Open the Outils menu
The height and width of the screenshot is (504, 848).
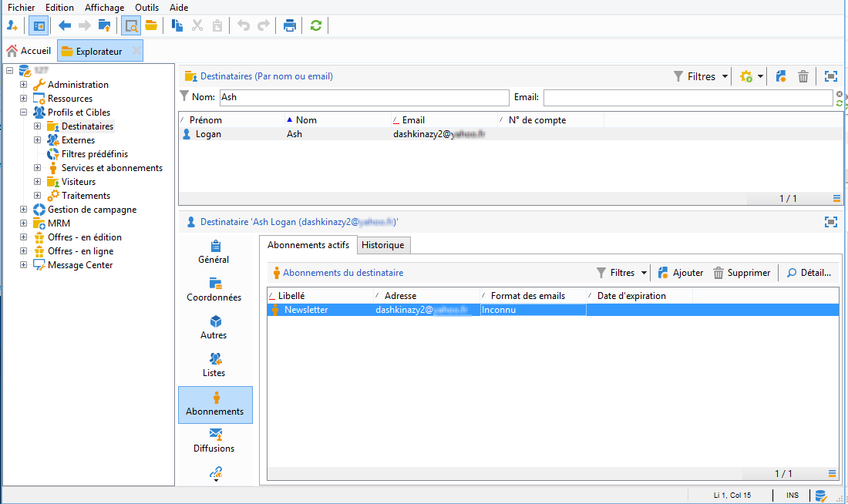[146, 8]
